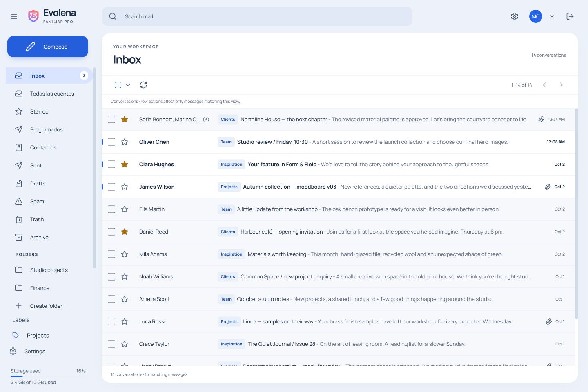Open the Studio projects folder
Image resolution: width=588 pixels, height=392 pixels.
pyautogui.click(x=49, y=270)
